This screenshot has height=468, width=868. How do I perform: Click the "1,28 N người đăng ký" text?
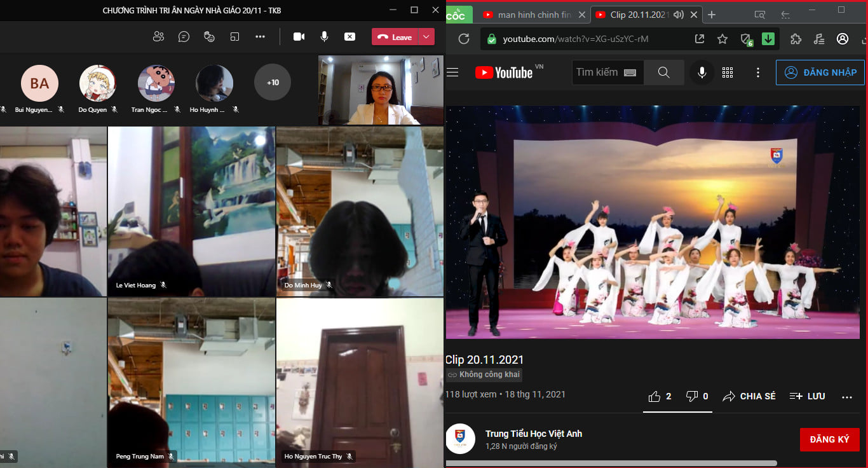point(521,446)
